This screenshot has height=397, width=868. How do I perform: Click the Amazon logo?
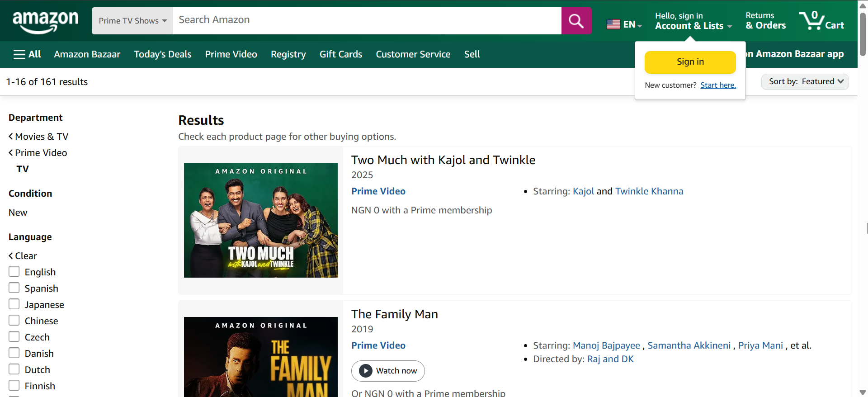tap(45, 21)
